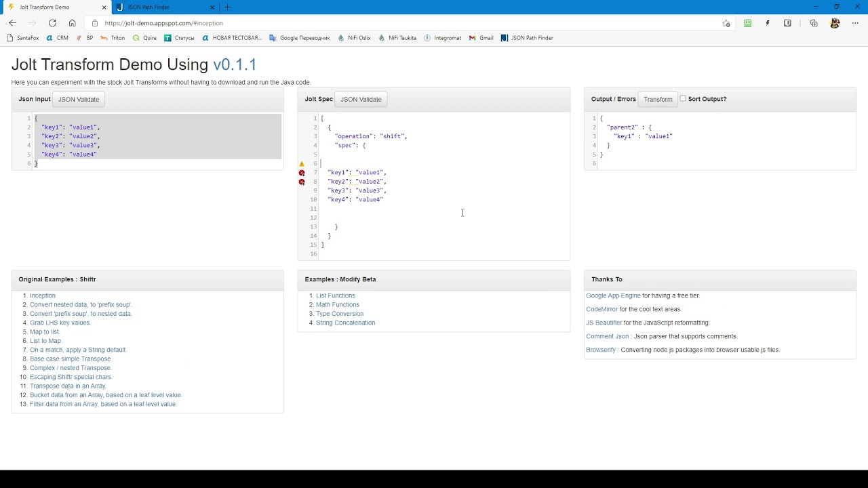868x488 pixels.
Task: Open the Google App Engine link
Action: (613, 296)
